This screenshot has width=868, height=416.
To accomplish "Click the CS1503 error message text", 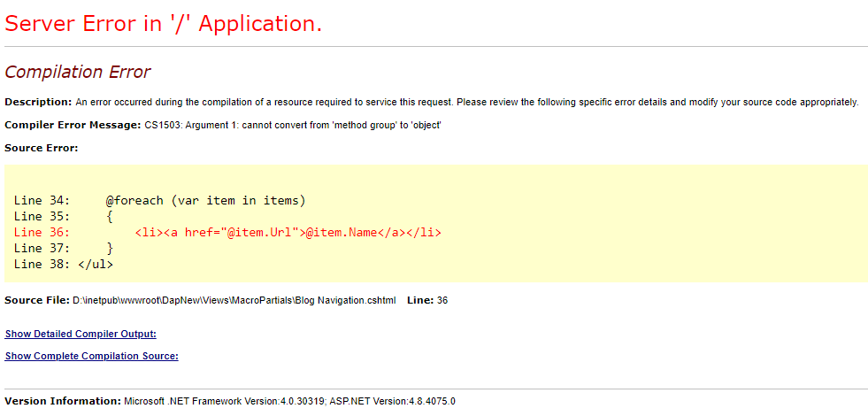I will click(293, 125).
